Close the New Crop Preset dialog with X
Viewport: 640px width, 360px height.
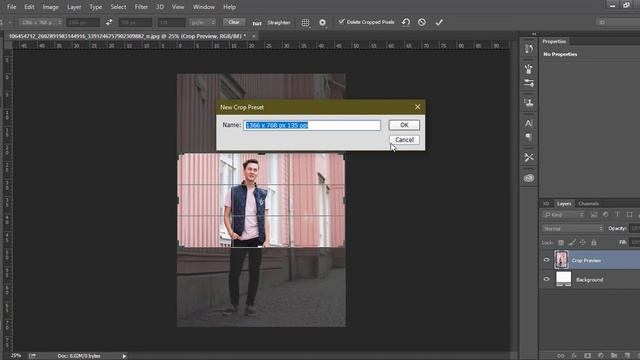point(417,107)
